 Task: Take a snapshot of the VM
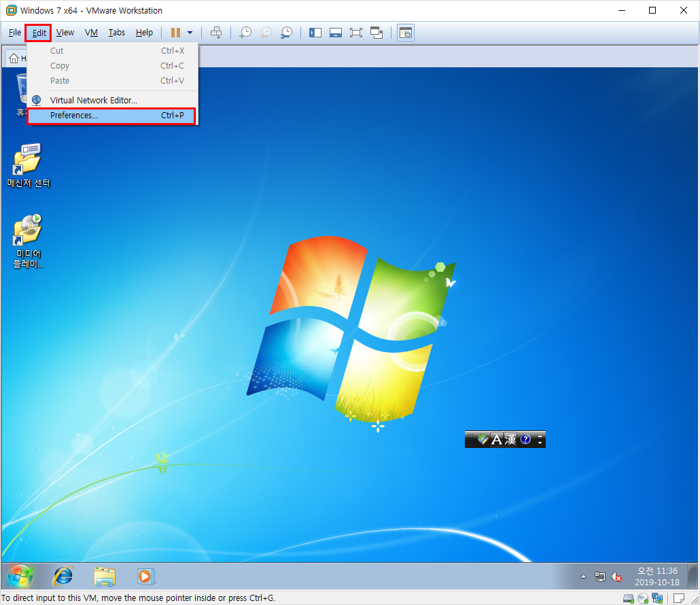(x=245, y=33)
